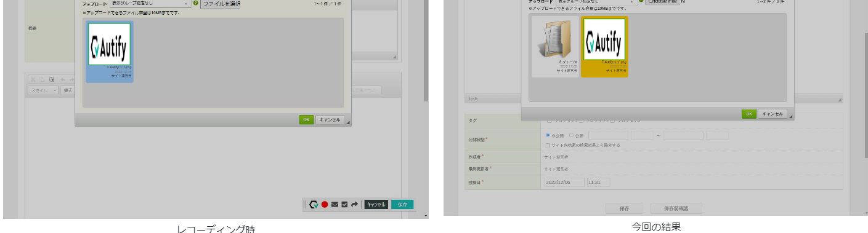The height and width of the screenshot is (233, 868).
Task: Click the ファイルを選択 upload button
Action: click(221, 4)
